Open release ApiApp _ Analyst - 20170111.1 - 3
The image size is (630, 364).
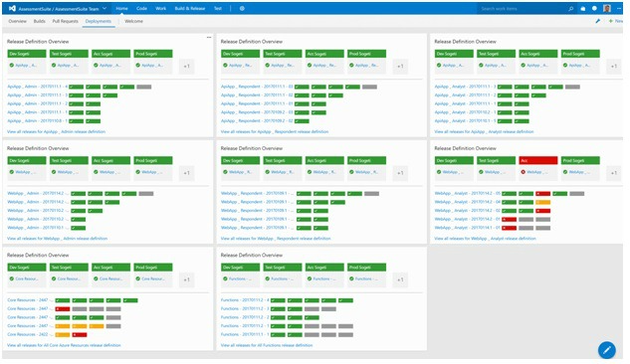[x=465, y=87]
